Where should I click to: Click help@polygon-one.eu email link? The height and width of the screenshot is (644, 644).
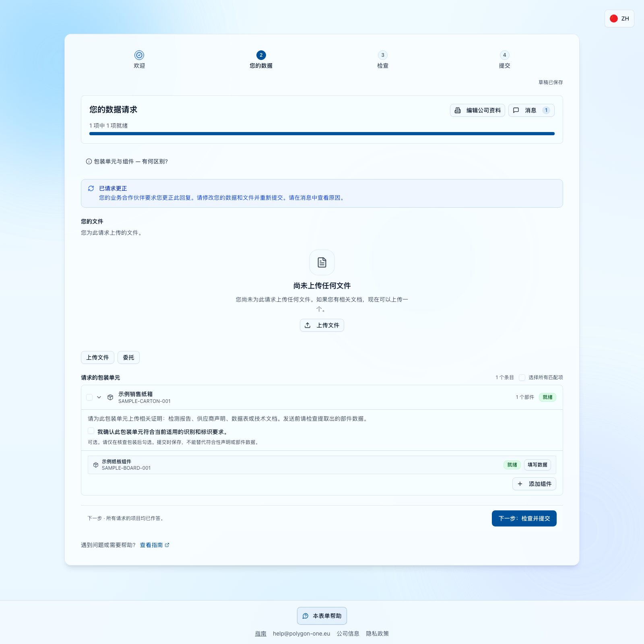pos(301,634)
